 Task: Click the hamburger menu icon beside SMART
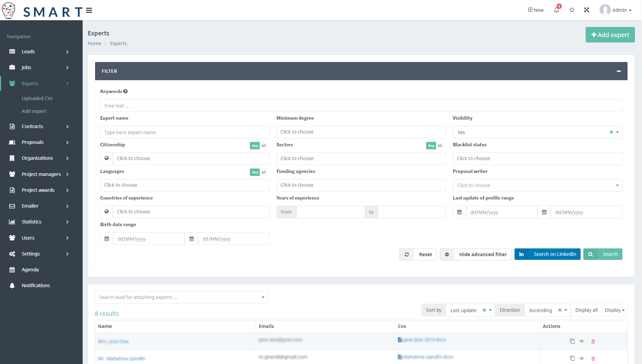pyautogui.click(x=89, y=11)
